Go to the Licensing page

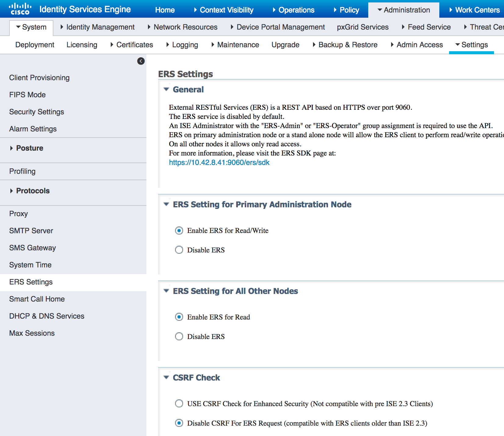click(x=82, y=45)
